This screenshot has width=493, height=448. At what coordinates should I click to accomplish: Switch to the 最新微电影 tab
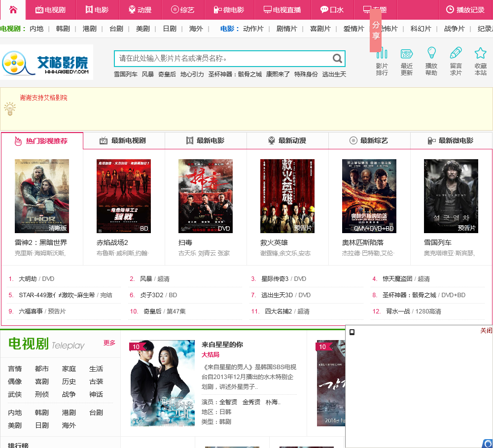tap(451, 140)
